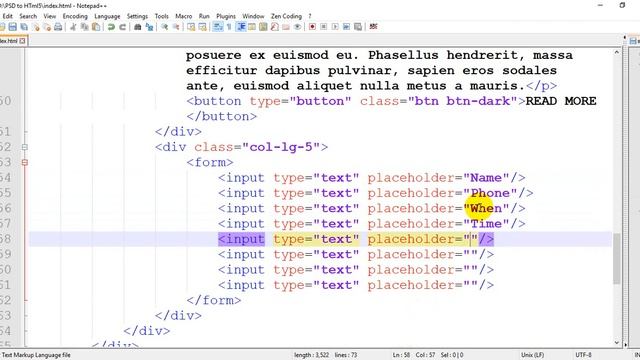Image resolution: width=640 pixels, height=360 pixels.
Task: Click the length : 3,522 status text
Action: (311, 355)
